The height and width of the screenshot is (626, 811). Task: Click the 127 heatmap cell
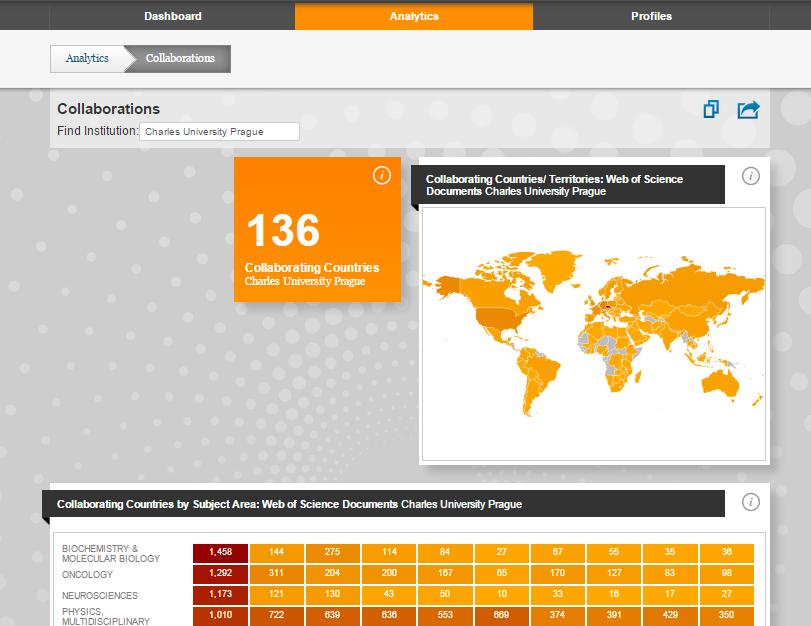coord(614,573)
